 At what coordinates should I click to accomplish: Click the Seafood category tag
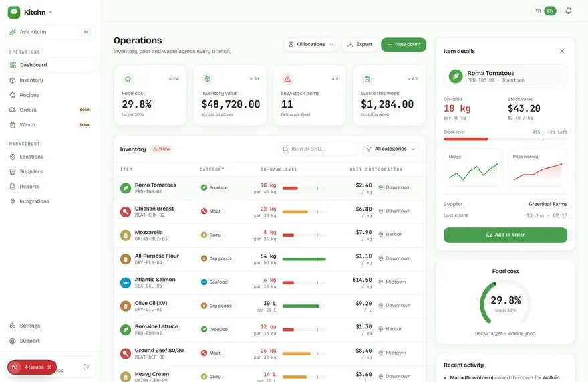(214, 282)
